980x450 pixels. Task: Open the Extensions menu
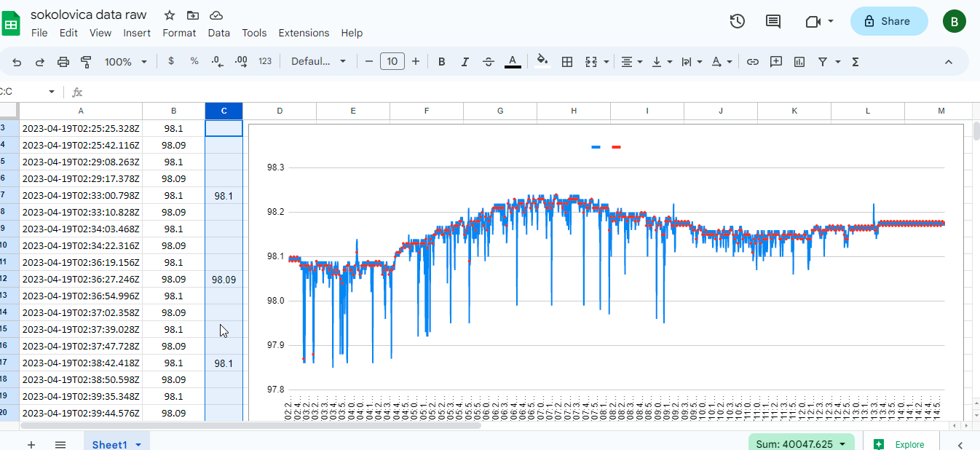304,33
